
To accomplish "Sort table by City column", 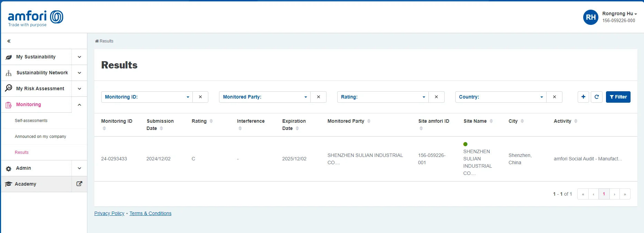I will 522,121.
